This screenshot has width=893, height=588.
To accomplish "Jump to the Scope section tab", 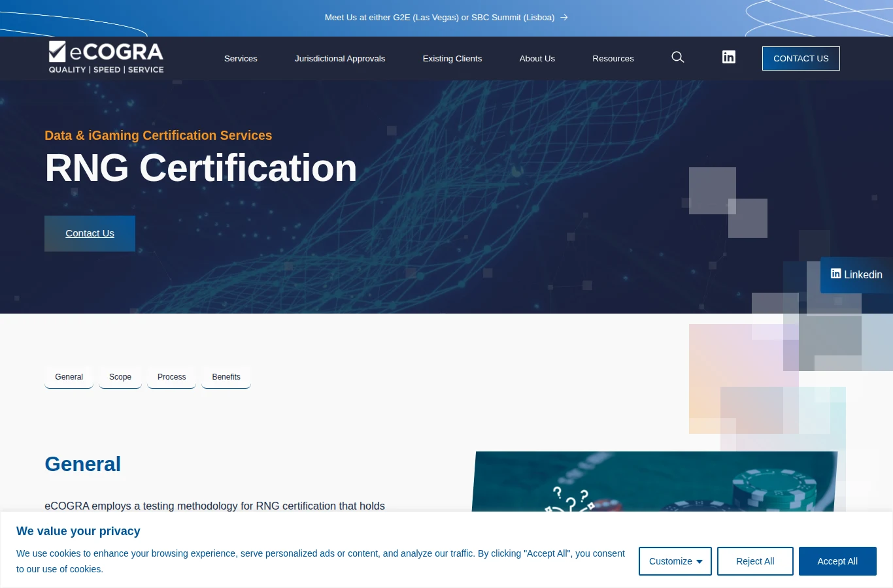I will click(x=120, y=377).
